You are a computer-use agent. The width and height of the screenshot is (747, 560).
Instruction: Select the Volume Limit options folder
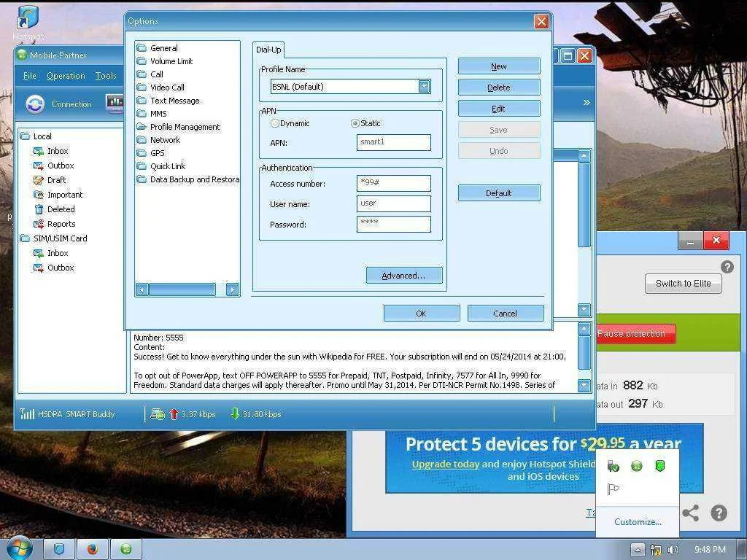171,61
